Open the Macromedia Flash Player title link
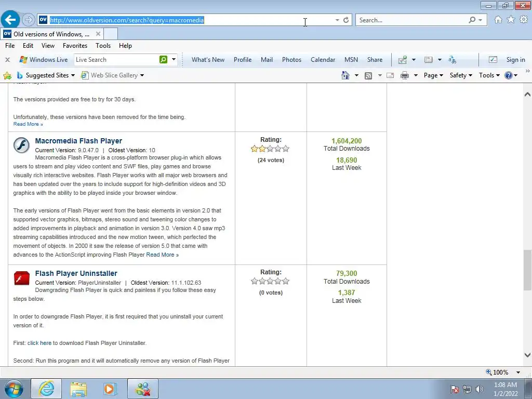 coord(78,141)
